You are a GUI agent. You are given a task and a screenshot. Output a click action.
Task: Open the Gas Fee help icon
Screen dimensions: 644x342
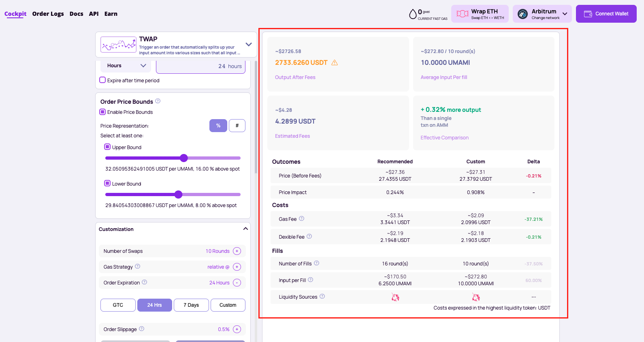[302, 218]
